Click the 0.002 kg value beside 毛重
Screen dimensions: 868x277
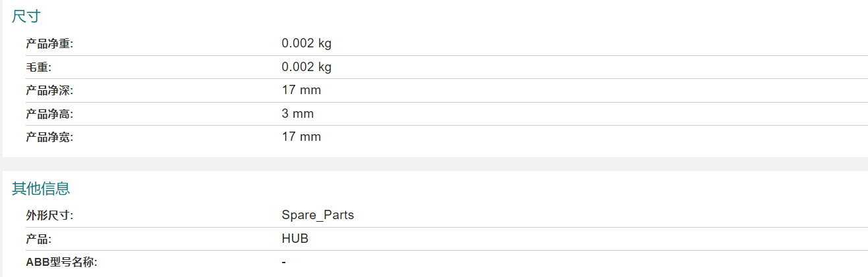tap(306, 67)
